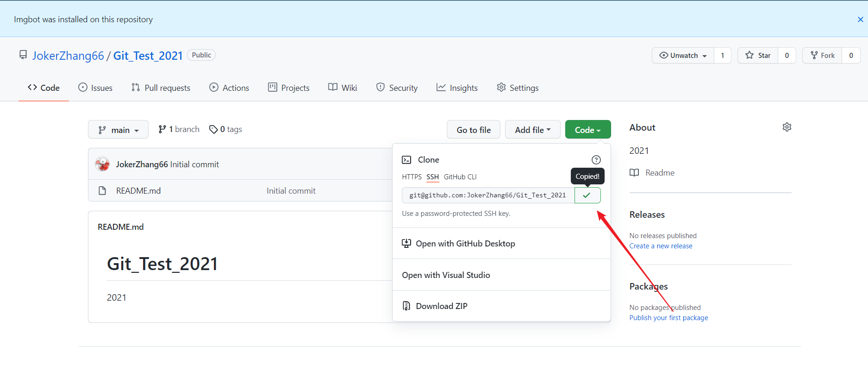
Task: Dismiss the Imgbot installed banner
Action: (860, 19)
